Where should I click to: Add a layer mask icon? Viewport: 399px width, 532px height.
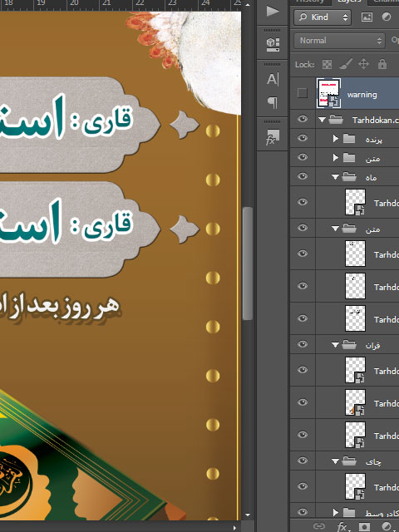tap(364, 526)
